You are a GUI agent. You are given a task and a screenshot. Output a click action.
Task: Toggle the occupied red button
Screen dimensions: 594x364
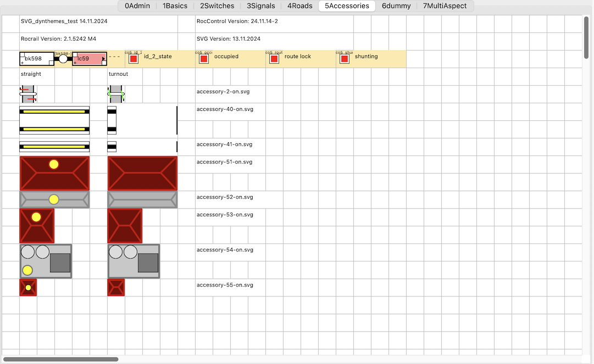point(203,59)
